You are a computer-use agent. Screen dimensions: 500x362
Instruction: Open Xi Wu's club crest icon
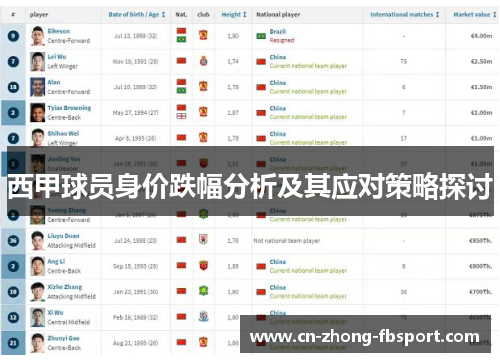coord(203,316)
